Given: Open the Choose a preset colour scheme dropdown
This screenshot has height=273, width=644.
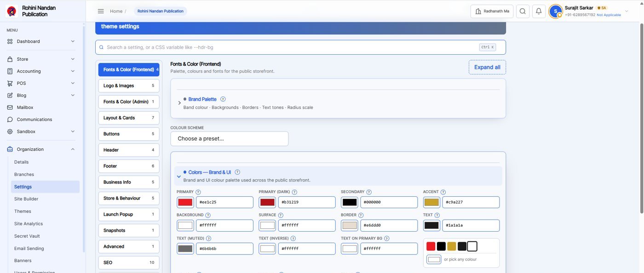Looking at the screenshot, I should coord(230,139).
